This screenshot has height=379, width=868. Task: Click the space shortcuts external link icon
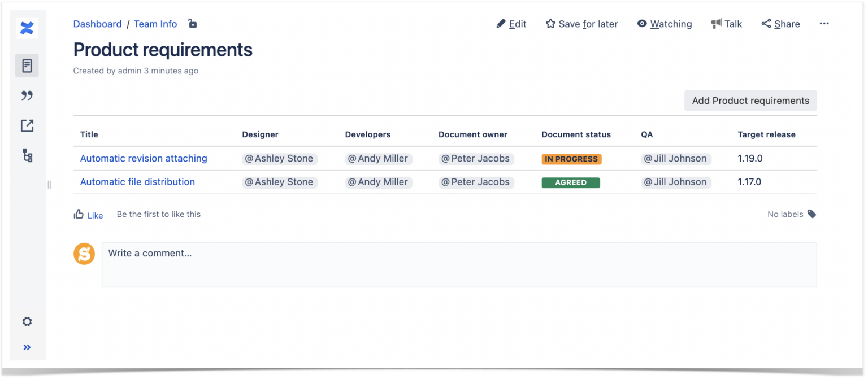[x=27, y=125]
